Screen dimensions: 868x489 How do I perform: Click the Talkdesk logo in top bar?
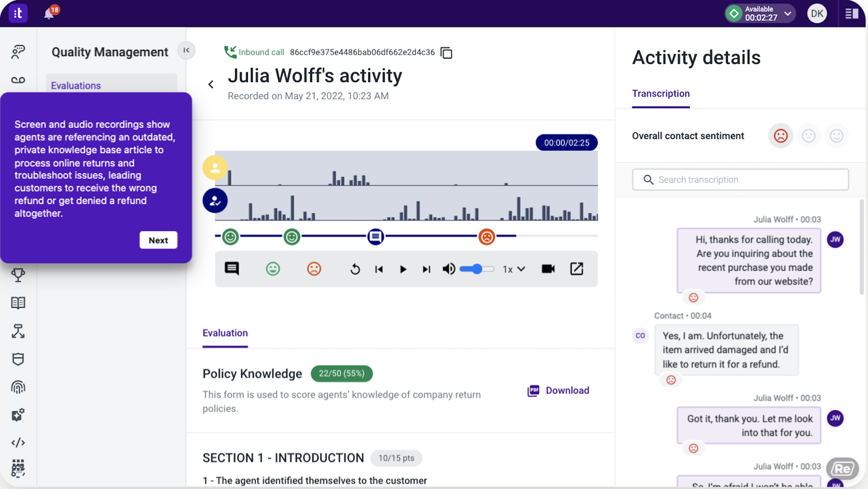tap(18, 13)
